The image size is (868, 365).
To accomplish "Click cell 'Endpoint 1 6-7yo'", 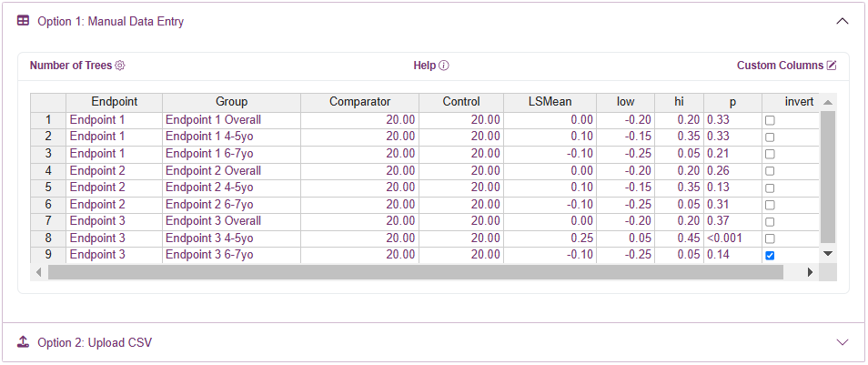I will (231, 154).
